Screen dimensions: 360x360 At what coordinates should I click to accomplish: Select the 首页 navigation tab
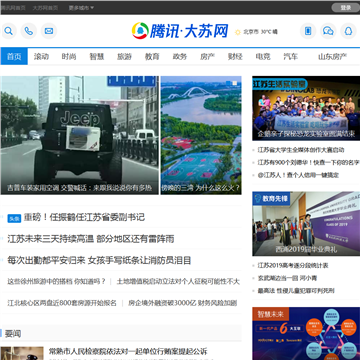14,56
